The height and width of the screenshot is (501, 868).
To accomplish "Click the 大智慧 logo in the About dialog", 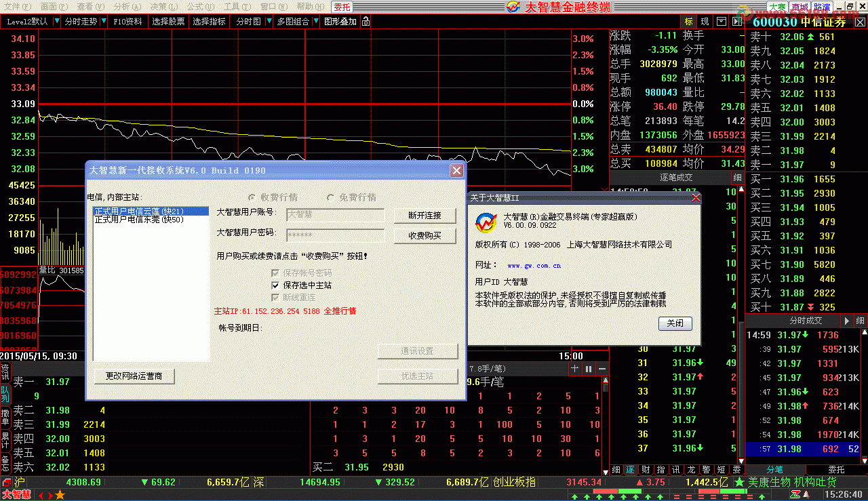I will coord(486,224).
